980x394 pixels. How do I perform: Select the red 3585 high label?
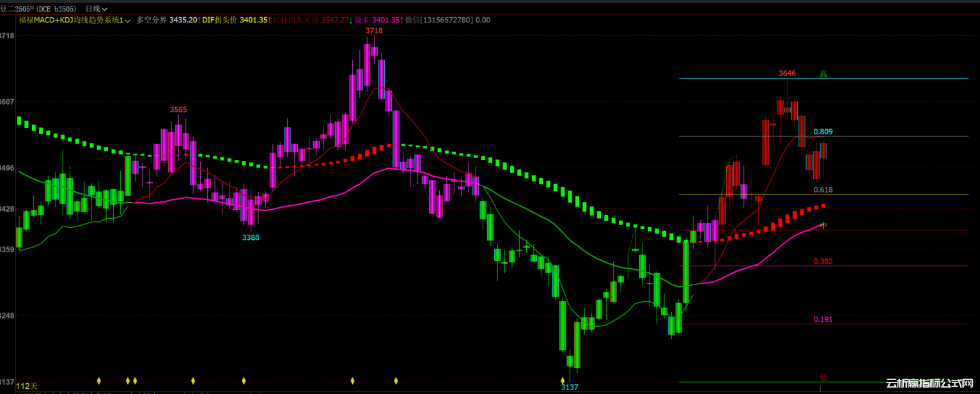[178, 110]
